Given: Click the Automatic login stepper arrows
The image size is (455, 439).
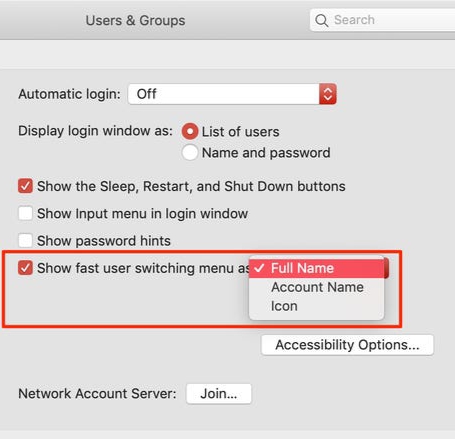Looking at the screenshot, I should pyautogui.click(x=328, y=94).
